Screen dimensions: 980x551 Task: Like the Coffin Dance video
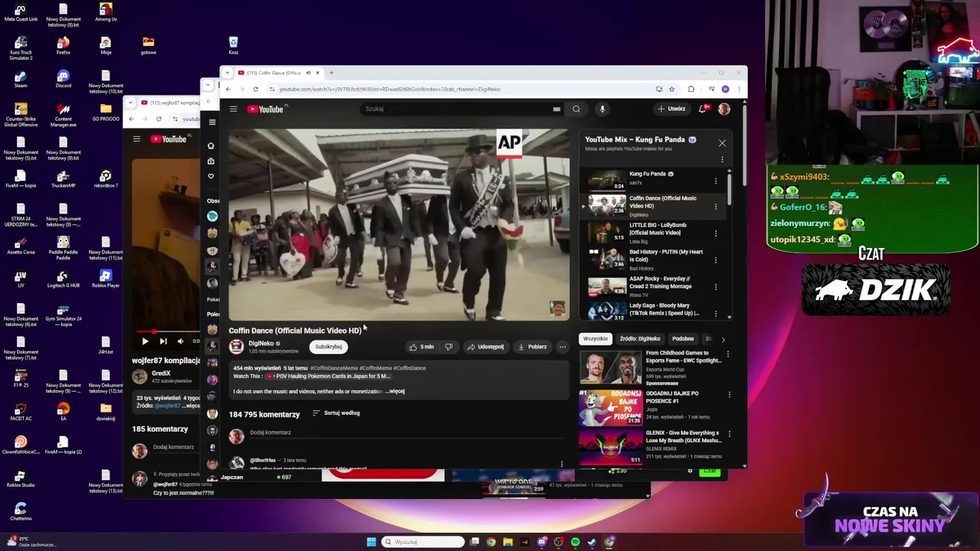point(422,347)
